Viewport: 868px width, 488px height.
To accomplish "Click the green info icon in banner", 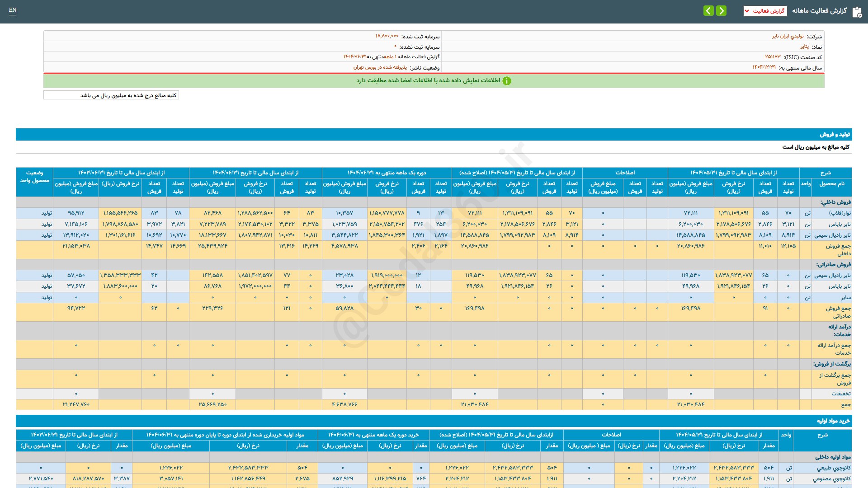I will click(x=507, y=81).
